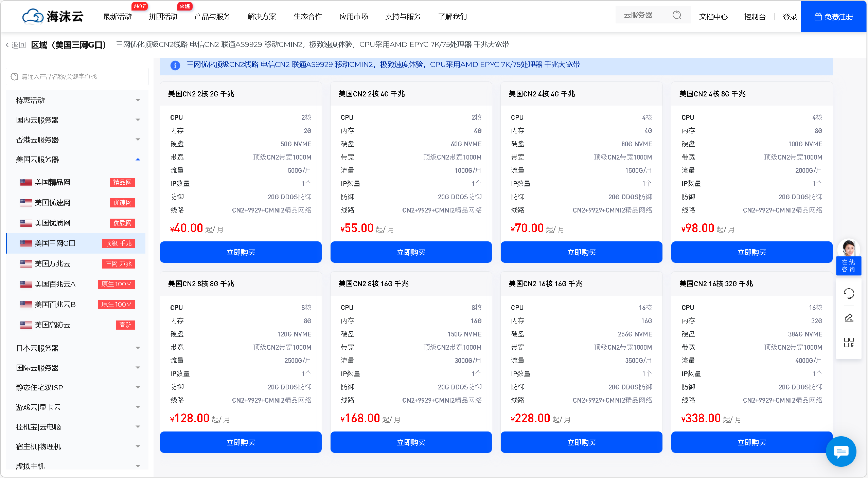Open the 了解我们 menu
868x478 pixels.
[x=453, y=17]
